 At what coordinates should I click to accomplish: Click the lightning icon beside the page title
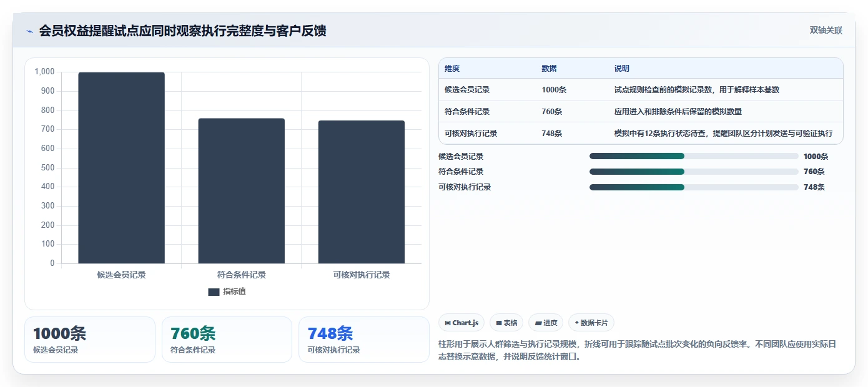click(29, 31)
